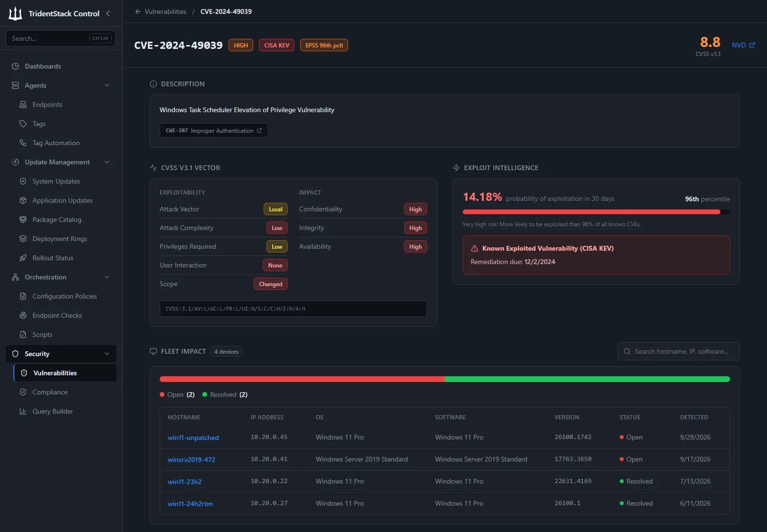Click the Endpoints icon in sidebar
The width and height of the screenshot is (767, 532).
23,104
